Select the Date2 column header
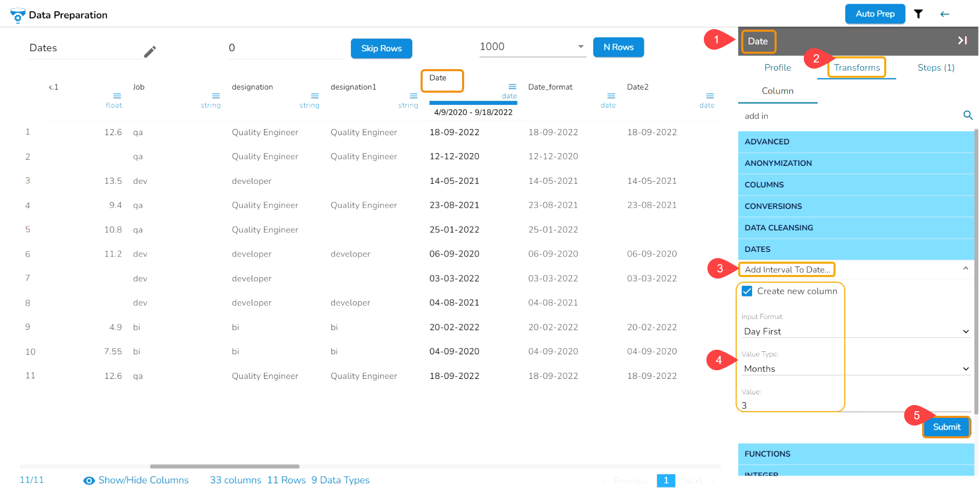This screenshot has height=488, width=980. [638, 87]
